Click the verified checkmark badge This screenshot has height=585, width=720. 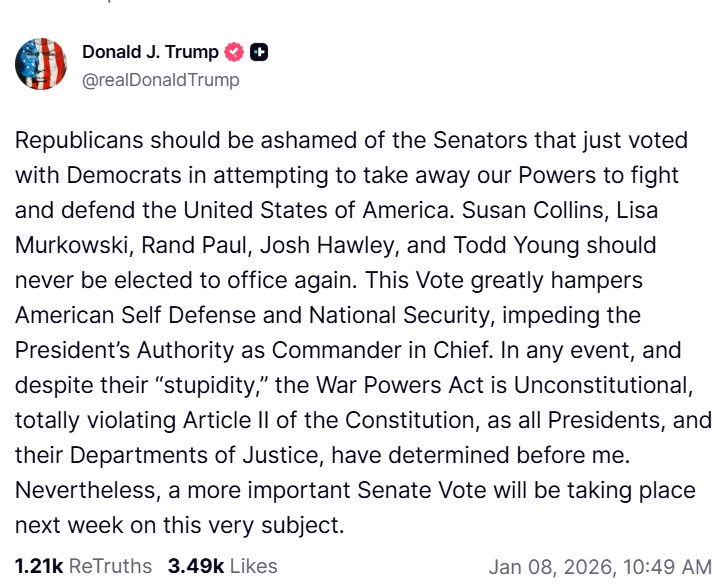coord(235,53)
